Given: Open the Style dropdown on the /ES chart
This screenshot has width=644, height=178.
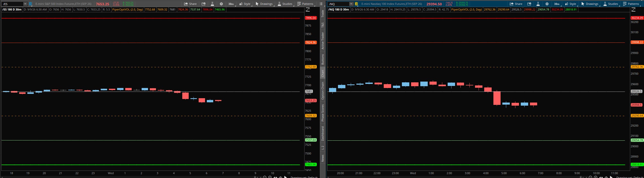Looking at the screenshot, I should click(245, 4).
